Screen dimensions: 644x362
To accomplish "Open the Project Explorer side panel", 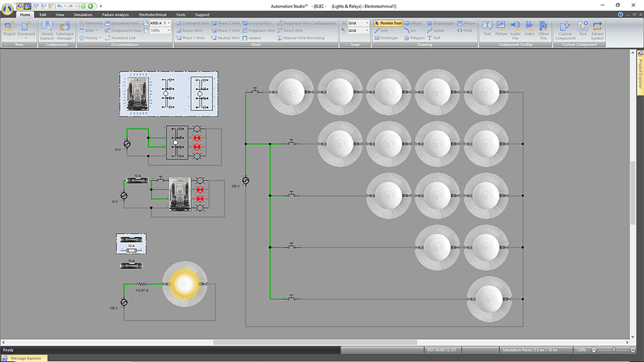I will coord(640,65).
